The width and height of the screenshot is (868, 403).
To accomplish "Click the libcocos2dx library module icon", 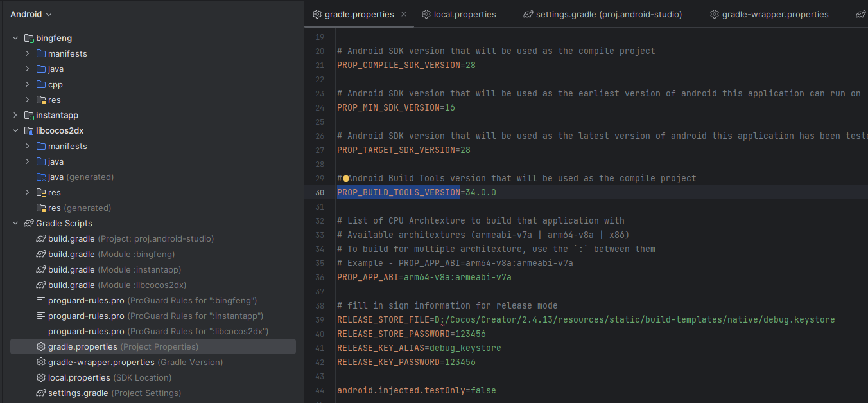I will [x=29, y=131].
